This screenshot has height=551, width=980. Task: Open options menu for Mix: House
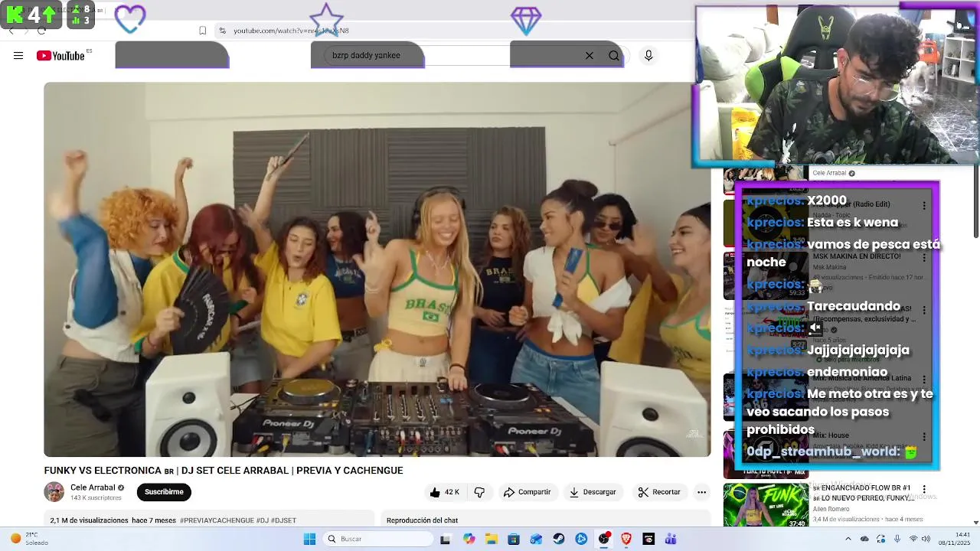point(924,436)
